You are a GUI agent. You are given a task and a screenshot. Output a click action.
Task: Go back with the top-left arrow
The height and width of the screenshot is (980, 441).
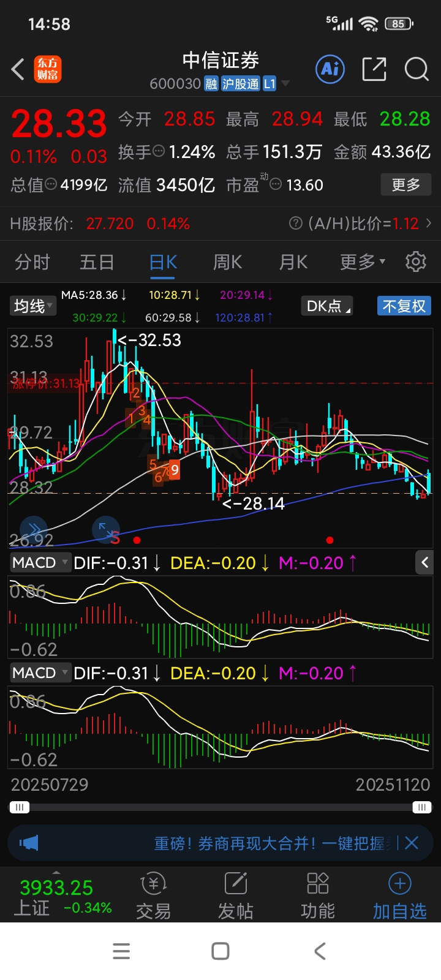point(18,69)
